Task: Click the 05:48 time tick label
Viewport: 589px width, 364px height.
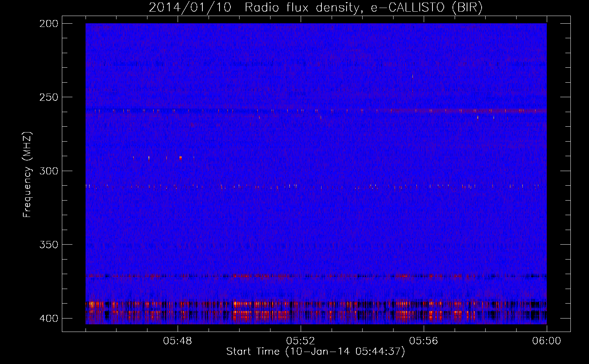Action: click(178, 341)
